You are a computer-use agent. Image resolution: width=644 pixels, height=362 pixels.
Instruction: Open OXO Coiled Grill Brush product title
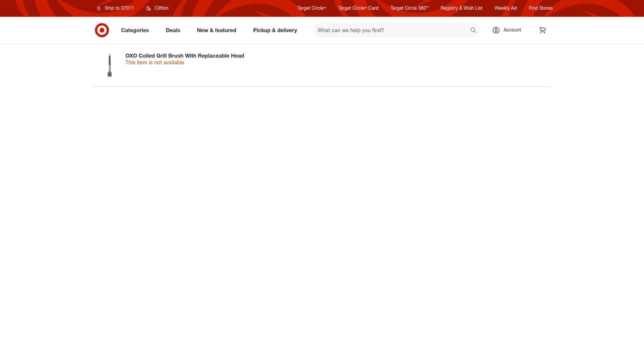tap(185, 56)
